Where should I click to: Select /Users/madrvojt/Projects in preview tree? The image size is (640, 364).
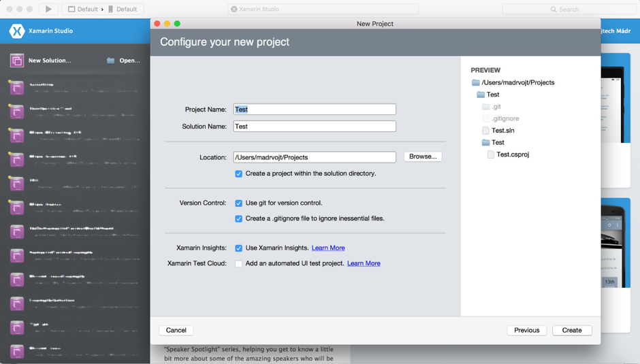(518, 82)
